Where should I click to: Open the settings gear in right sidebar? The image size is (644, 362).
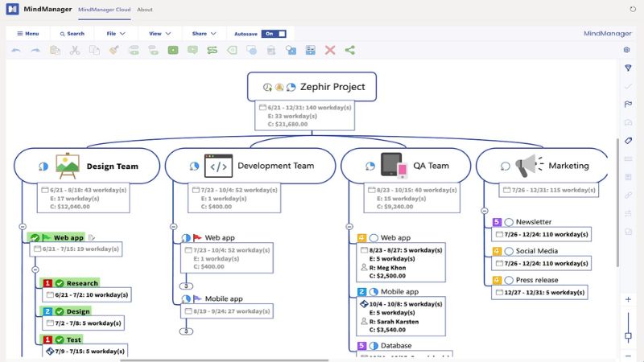point(628,50)
